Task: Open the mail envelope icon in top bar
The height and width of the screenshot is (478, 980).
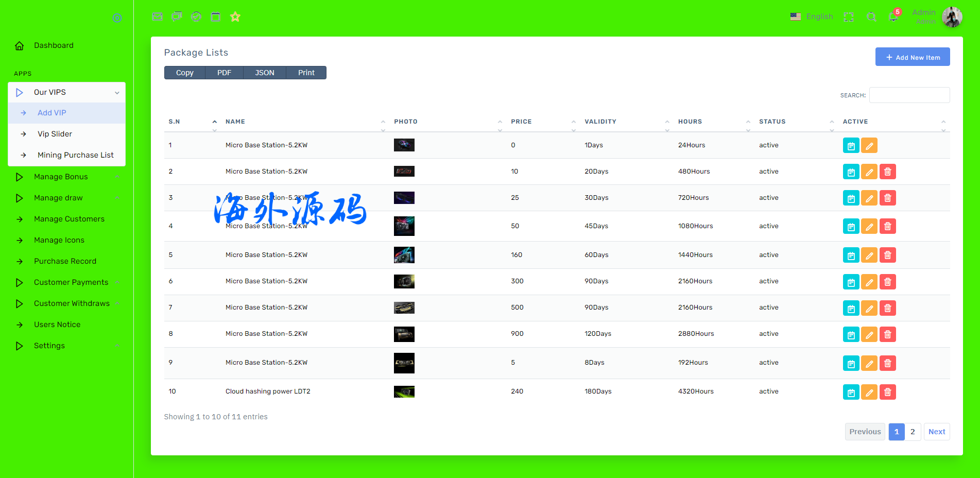Action: point(158,16)
